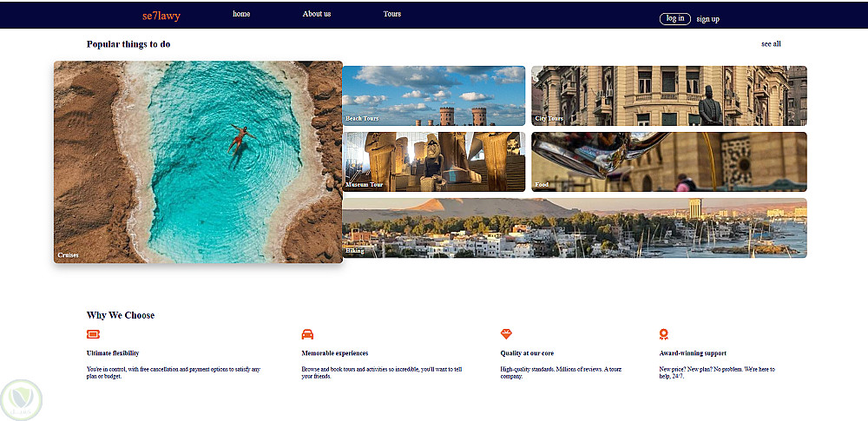Click the Memorable experiences heading
Image resolution: width=868 pixels, height=421 pixels.
(335, 353)
